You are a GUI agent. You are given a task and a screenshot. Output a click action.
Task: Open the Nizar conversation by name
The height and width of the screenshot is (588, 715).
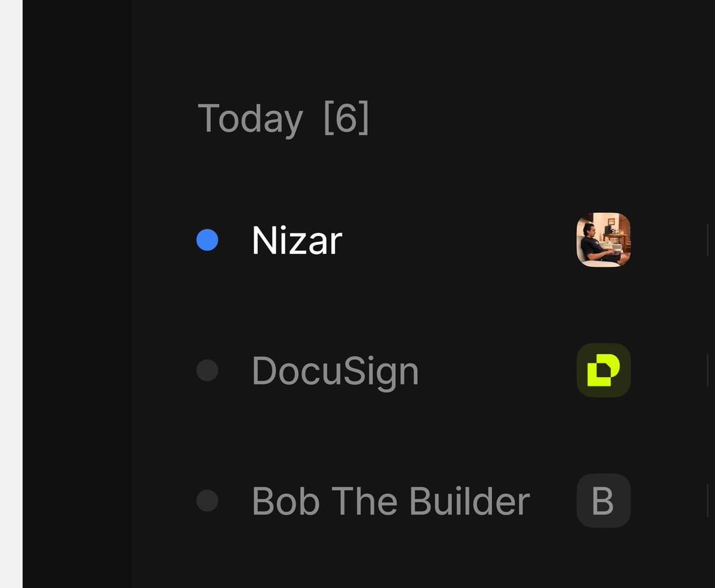[x=297, y=241]
